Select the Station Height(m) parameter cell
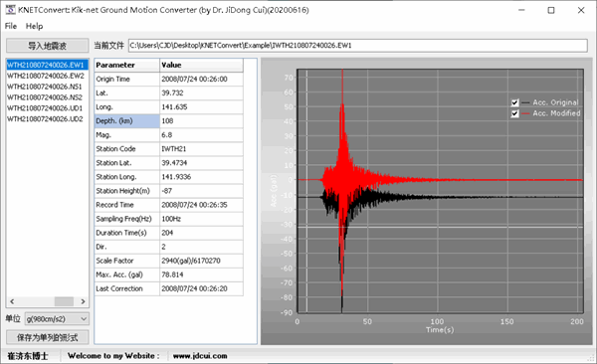597x364 pixels. pyautogui.click(x=126, y=191)
